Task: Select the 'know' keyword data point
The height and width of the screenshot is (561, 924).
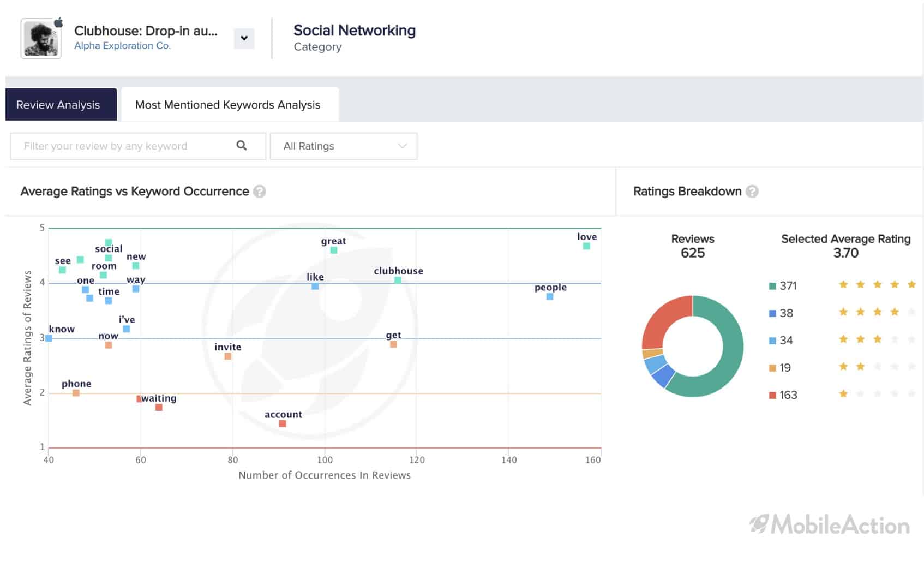Action: click(x=49, y=338)
